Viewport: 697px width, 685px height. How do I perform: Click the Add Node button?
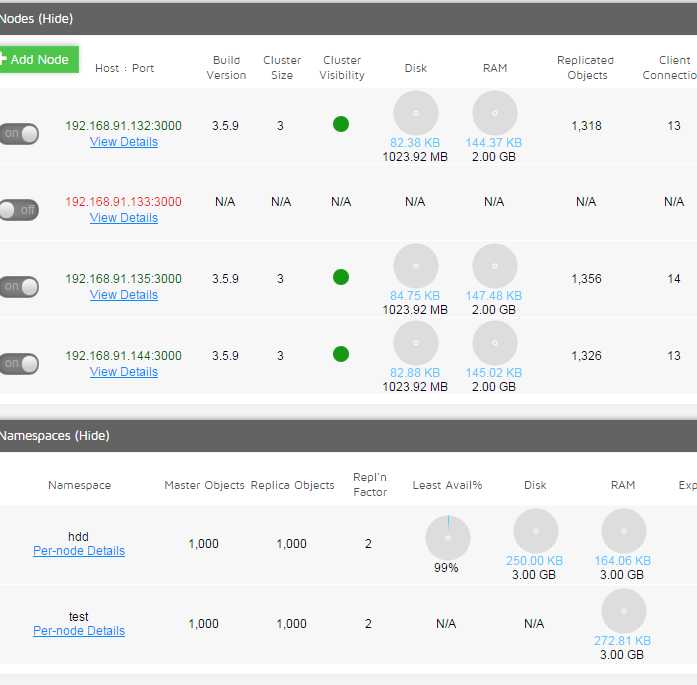[x=38, y=59]
